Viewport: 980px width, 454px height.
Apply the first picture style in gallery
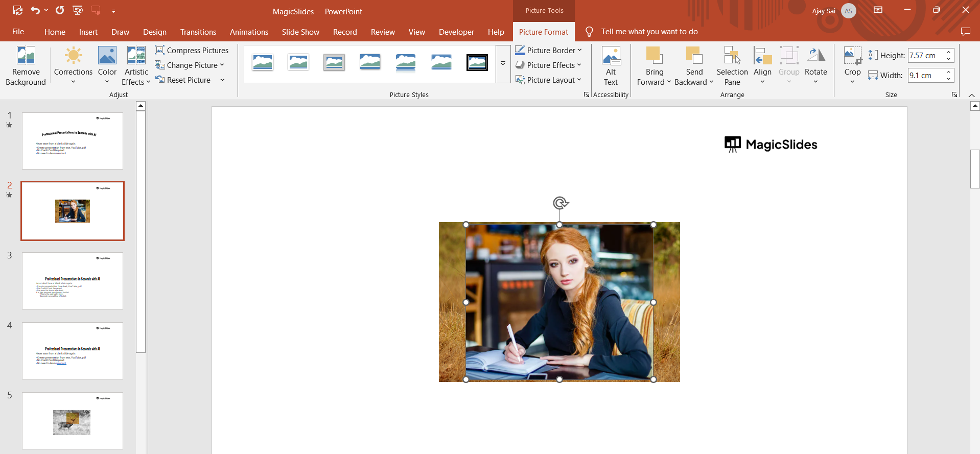(263, 63)
